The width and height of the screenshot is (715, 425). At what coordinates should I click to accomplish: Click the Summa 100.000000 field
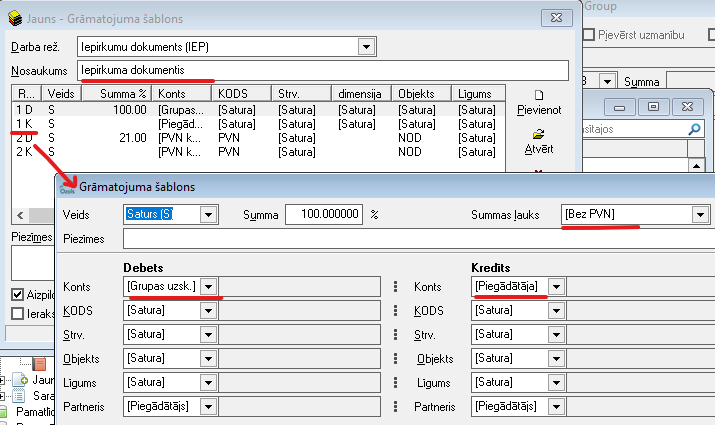tap(324, 214)
